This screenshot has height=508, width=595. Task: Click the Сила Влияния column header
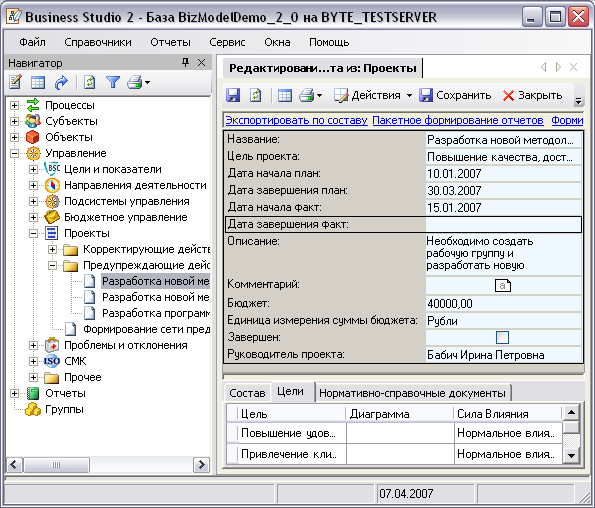tap(507, 414)
